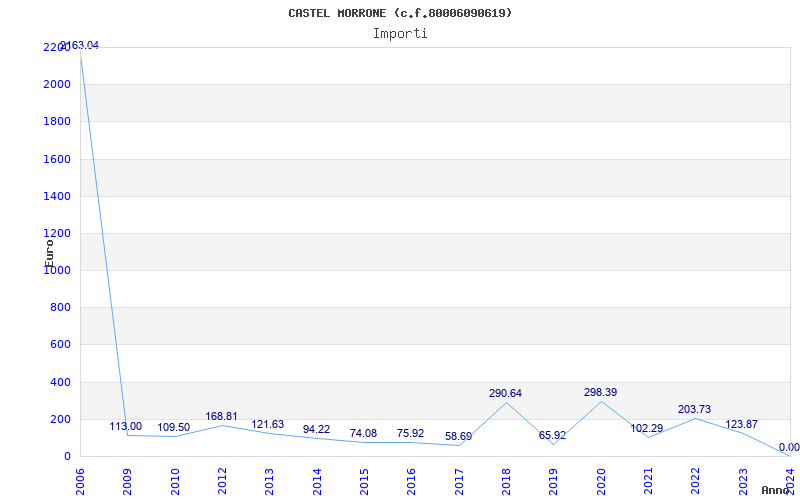Image resolution: width=800 pixels, height=500 pixels.
Task: Click the 2016 x-axis year label
Action: (412, 482)
